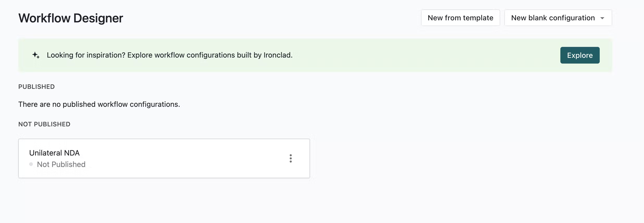Screen dimensions: 644x223
Task: Click the gray status dot beside Not Published
Action: pyautogui.click(x=31, y=164)
